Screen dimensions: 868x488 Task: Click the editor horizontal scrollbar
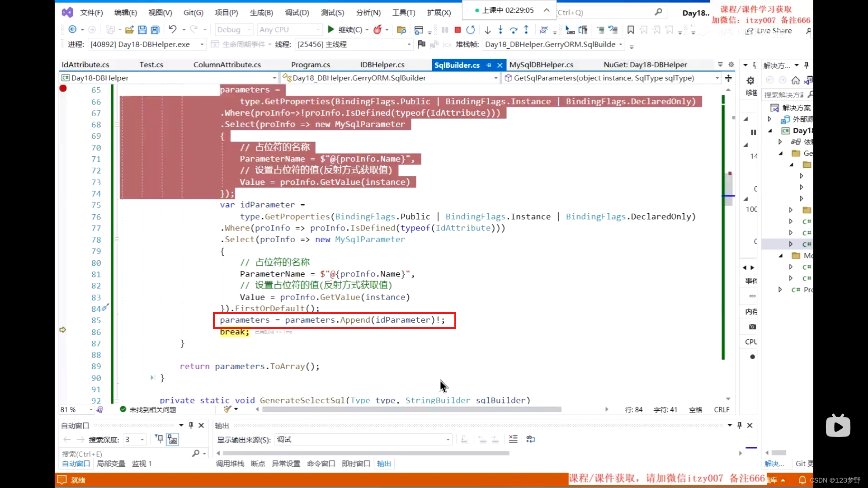411,410
